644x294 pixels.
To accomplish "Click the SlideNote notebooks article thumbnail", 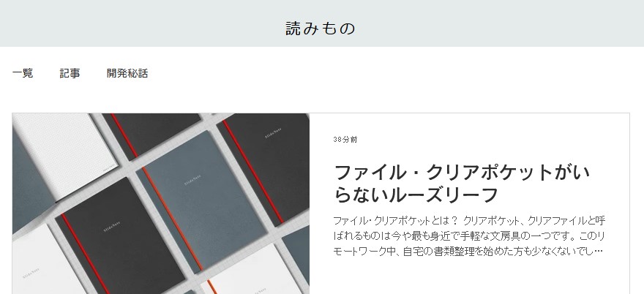I will tap(160, 203).
